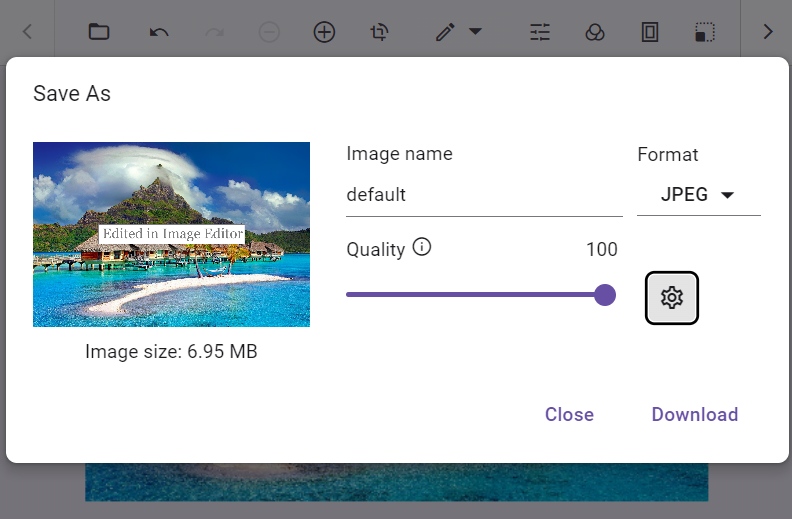Viewport: 792px width, 519px height.
Task: Click the island image preview thumbnail
Action: 171,234
